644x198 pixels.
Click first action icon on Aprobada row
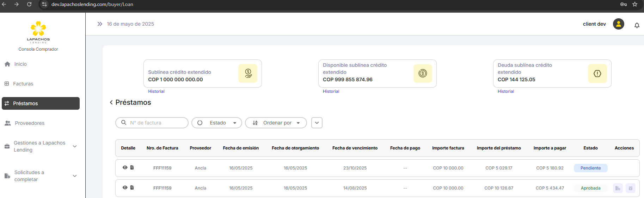618,188
